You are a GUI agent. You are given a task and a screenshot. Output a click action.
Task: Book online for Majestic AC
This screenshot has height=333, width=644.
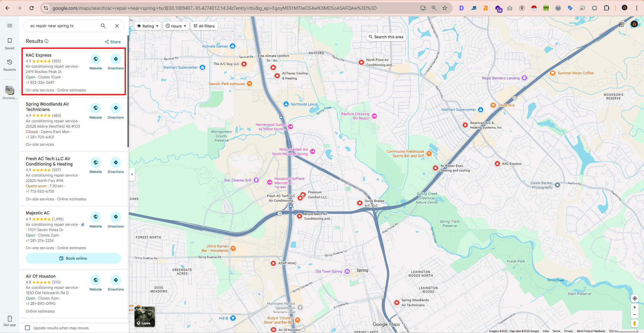coord(73,258)
